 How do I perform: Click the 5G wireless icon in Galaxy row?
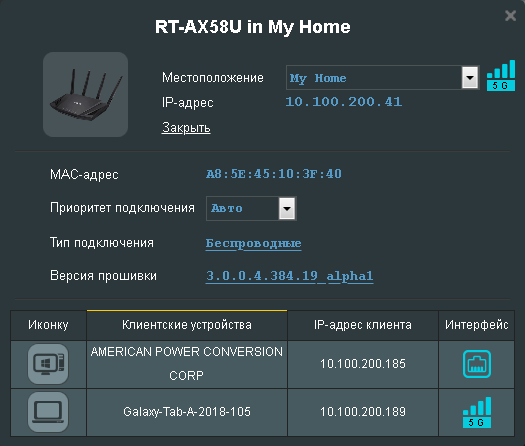[x=477, y=412]
